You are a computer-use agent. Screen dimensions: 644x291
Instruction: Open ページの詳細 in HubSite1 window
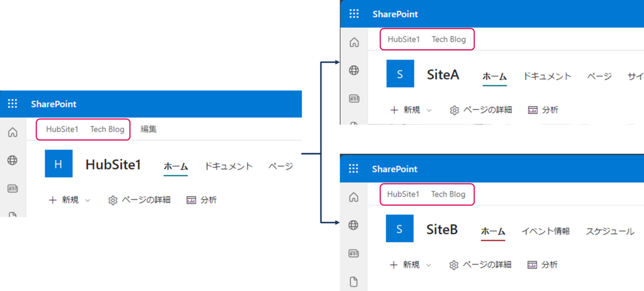tap(140, 200)
